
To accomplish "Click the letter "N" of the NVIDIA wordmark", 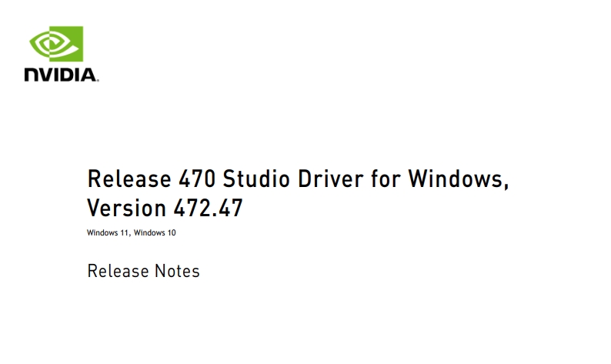I will point(32,75).
